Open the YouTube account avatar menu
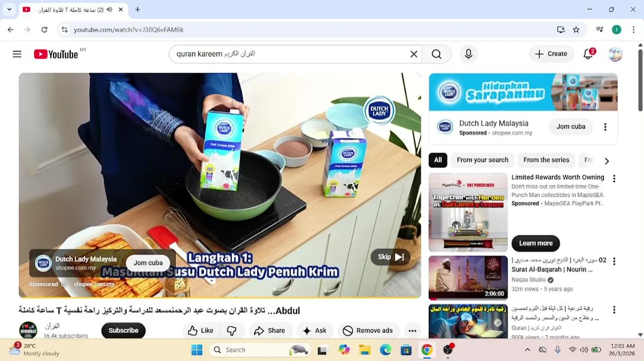644x361 pixels. [615, 54]
